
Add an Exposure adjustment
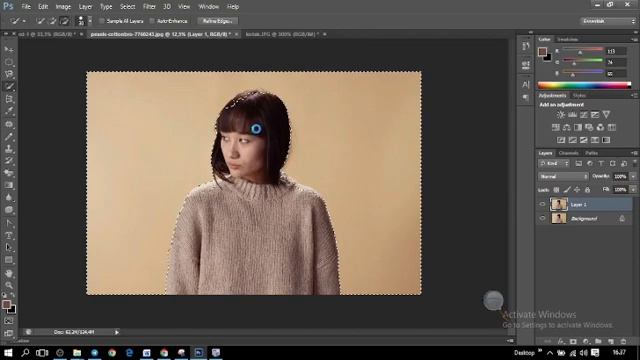pyautogui.click(x=595, y=115)
